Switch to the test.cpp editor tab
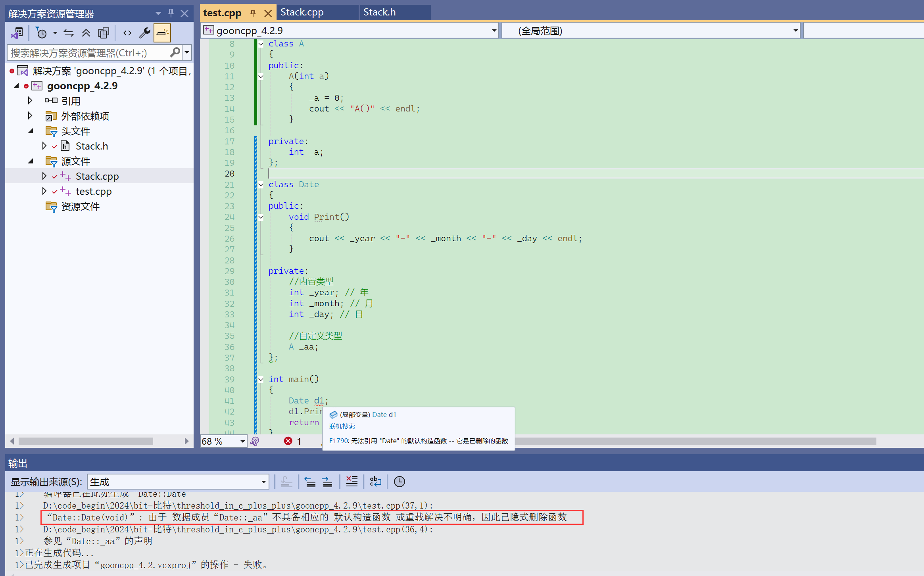This screenshot has width=924, height=576. [x=222, y=13]
